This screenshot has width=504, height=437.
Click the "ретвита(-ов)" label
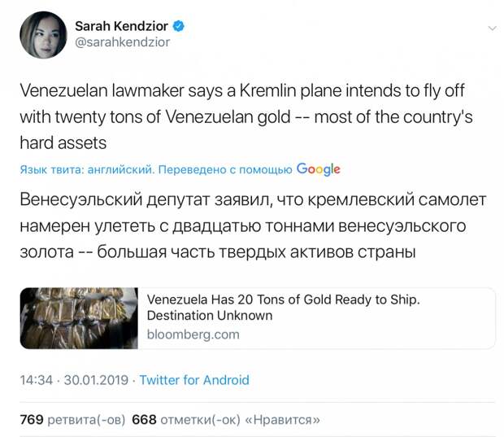86,420
